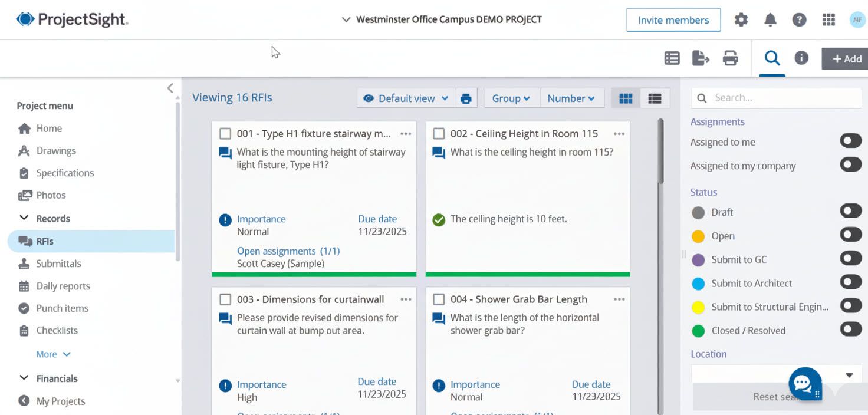The width and height of the screenshot is (868, 415).
Task: Check the box for RFI 002
Action: [x=438, y=134]
